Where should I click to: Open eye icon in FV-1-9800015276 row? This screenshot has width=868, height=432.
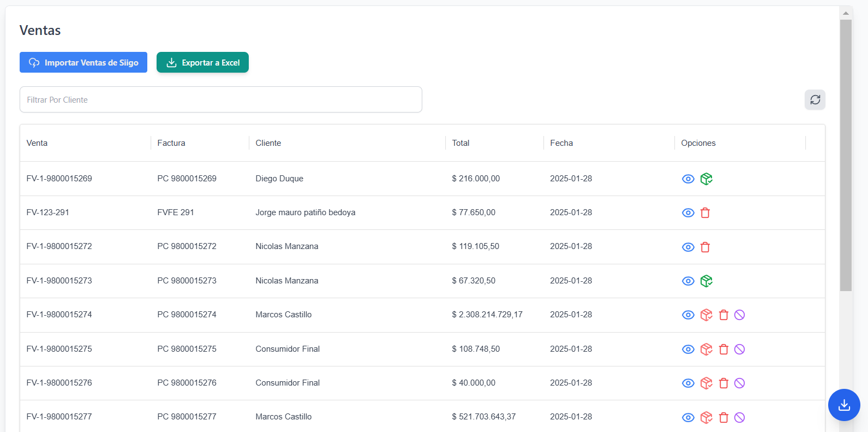[x=688, y=383]
